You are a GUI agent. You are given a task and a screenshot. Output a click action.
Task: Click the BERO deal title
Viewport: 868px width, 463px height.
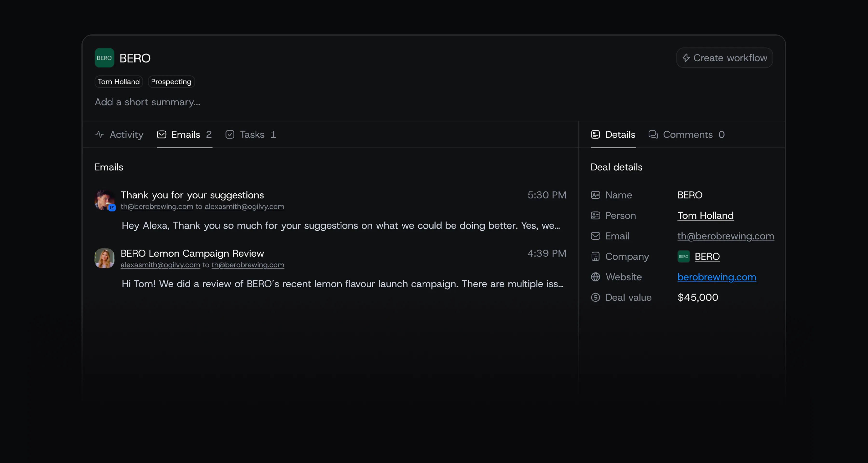135,58
